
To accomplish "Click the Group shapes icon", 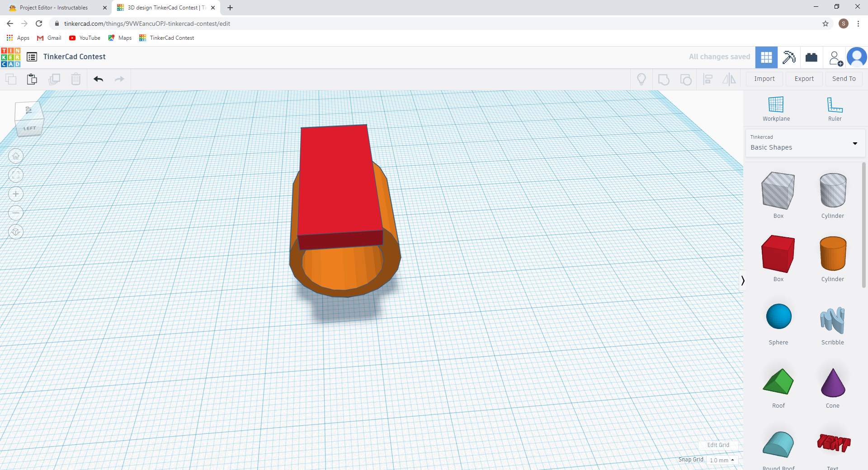I will pos(664,80).
